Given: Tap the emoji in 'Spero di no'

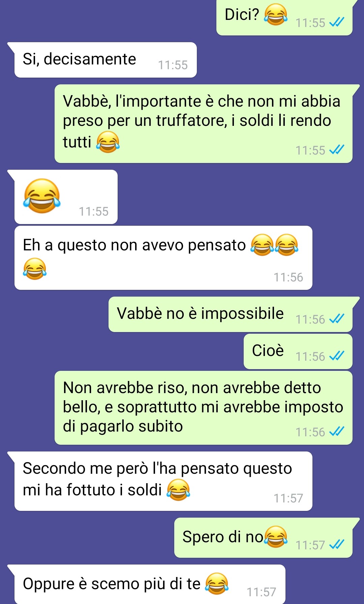Looking at the screenshot, I should tap(276, 537).
